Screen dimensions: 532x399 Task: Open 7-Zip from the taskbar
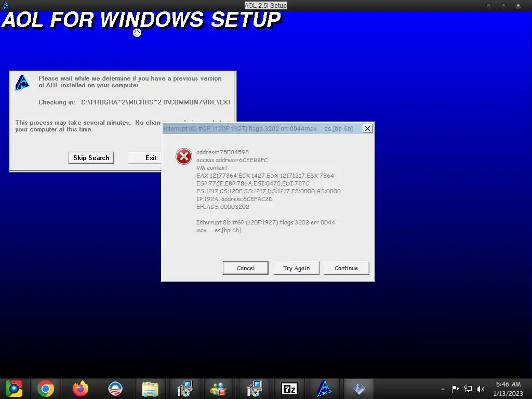coord(289,389)
